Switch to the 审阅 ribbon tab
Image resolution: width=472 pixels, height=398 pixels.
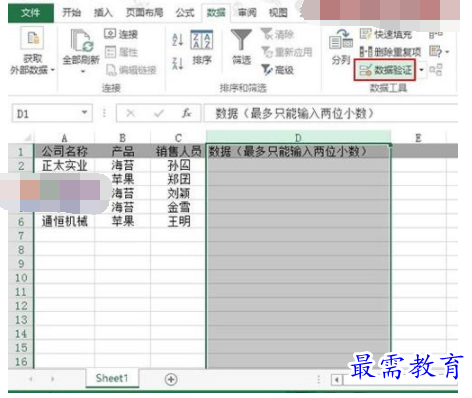pyautogui.click(x=247, y=13)
